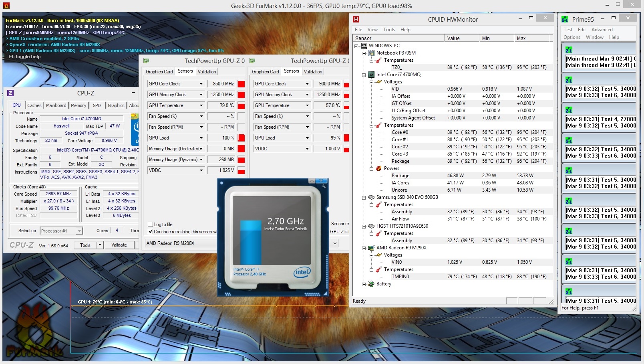Viewport: 644px width, 364px height.
Task: Open the Memory Usage (Dynamic) sensor dropdown
Action: pos(201,160)
